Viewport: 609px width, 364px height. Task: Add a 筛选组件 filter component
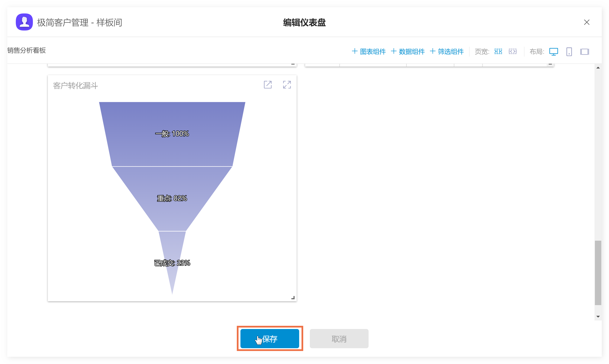(x=447, y=51)
